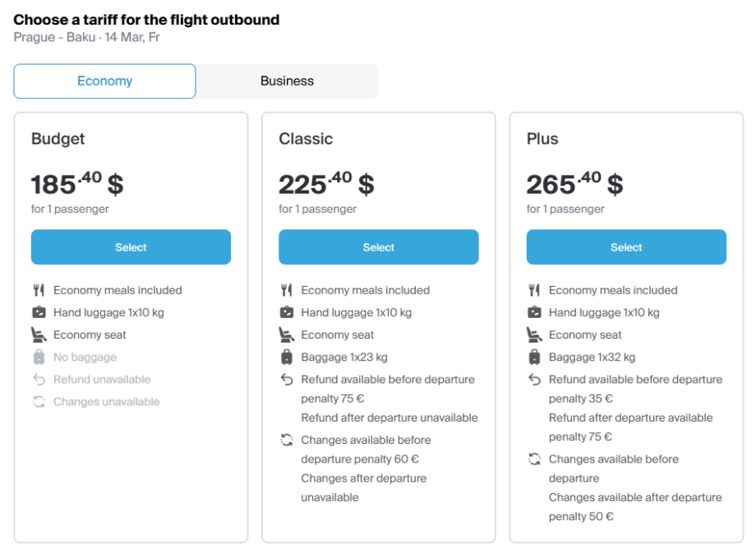Click the Budget 185.40 $ price
The height and width of the screenshot is (549, 756).
point(77,183)
